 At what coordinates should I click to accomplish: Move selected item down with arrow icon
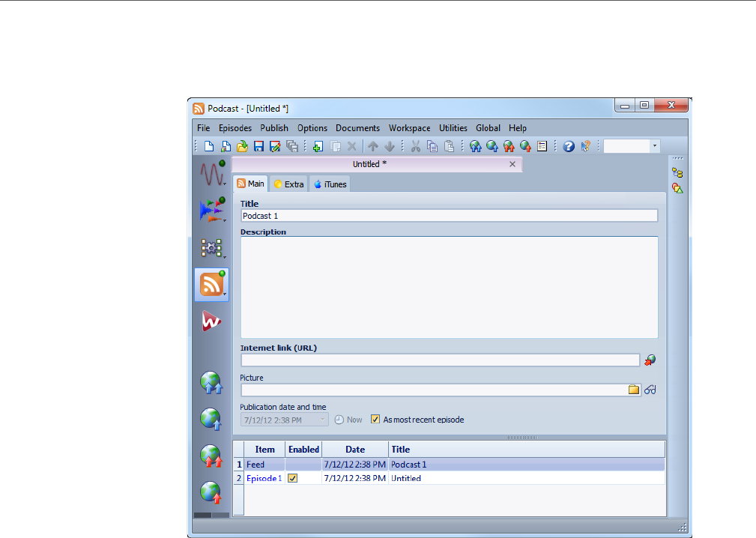pyautogui.click(x=390, y=146)
